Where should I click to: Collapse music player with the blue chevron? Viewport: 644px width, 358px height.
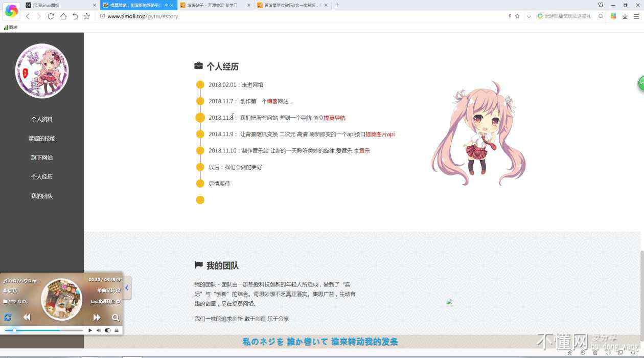[127, 288]
